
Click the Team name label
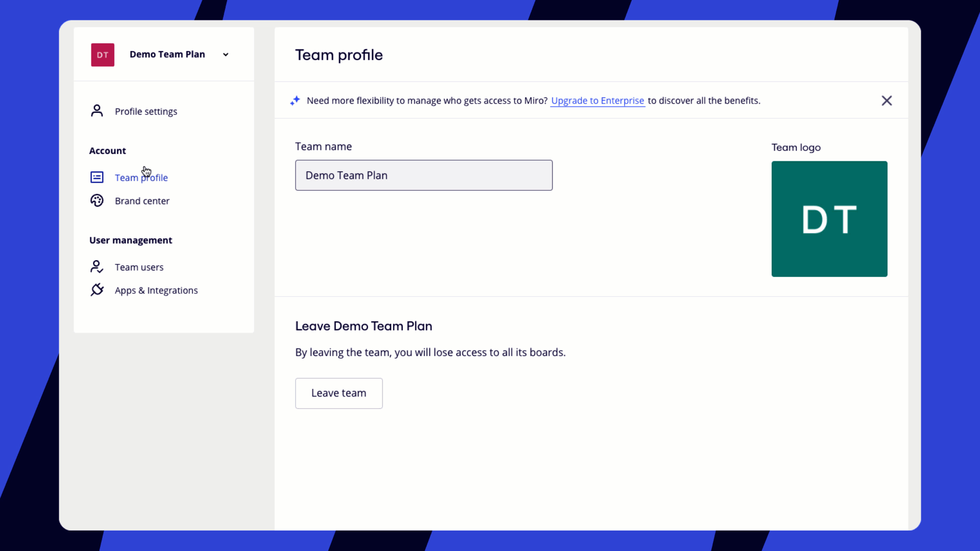324,146
